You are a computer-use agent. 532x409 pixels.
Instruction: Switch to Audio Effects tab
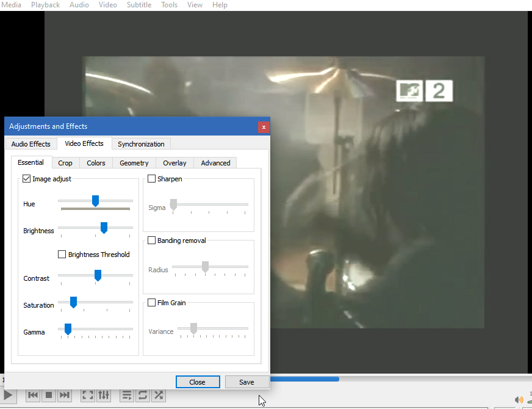(x=31, y=144)
